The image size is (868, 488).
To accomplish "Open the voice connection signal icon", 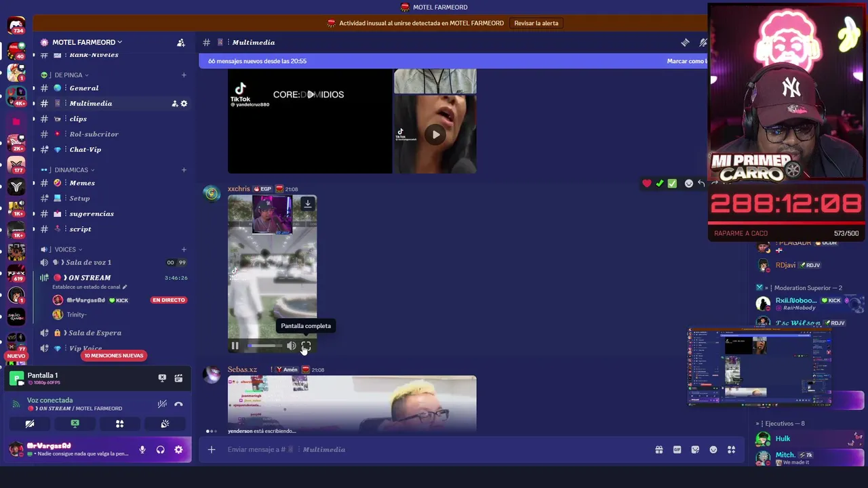I will (16, 404).
